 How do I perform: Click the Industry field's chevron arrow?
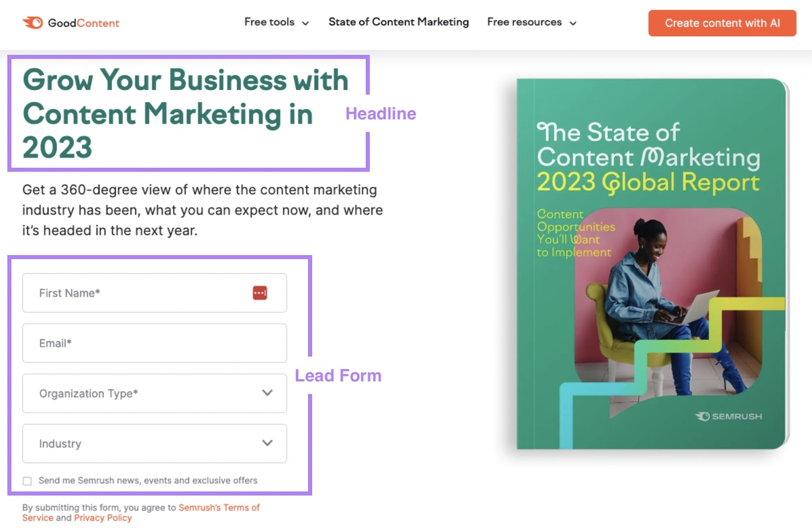click(x=267, y=443)
